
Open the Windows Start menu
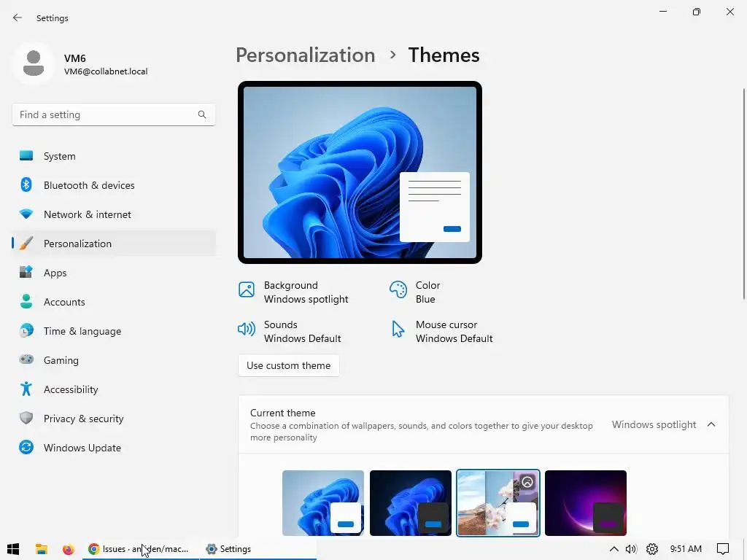(13, 549)
